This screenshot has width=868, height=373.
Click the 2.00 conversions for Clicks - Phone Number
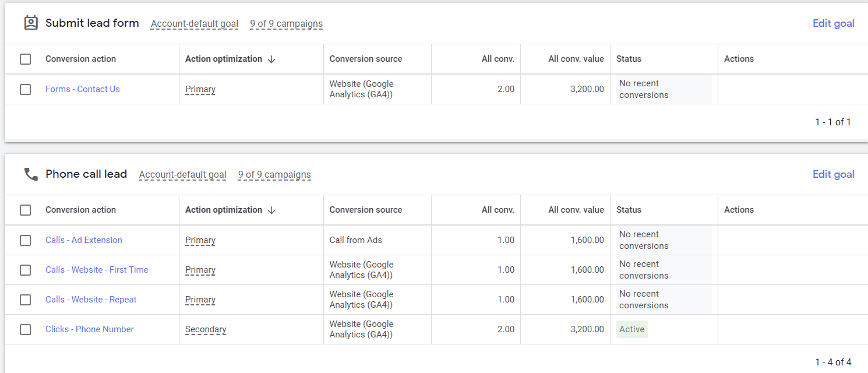coord(506,329)
